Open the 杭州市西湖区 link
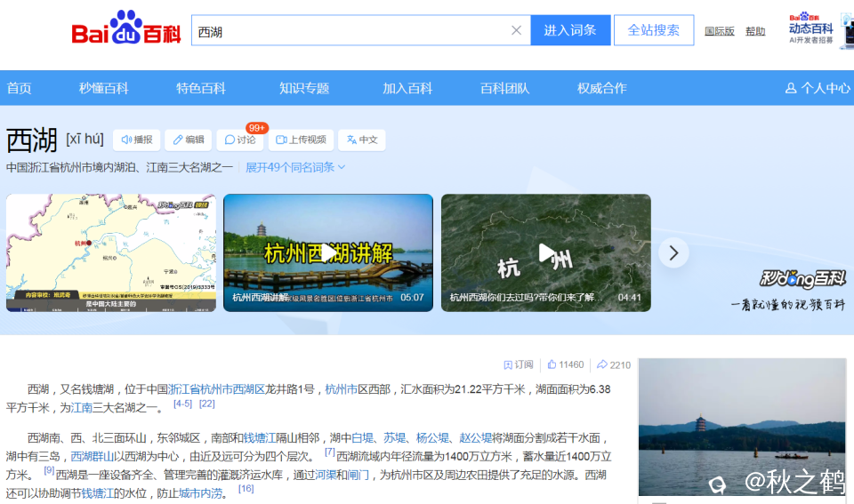854x504 pixels. [x=232, y=389]
